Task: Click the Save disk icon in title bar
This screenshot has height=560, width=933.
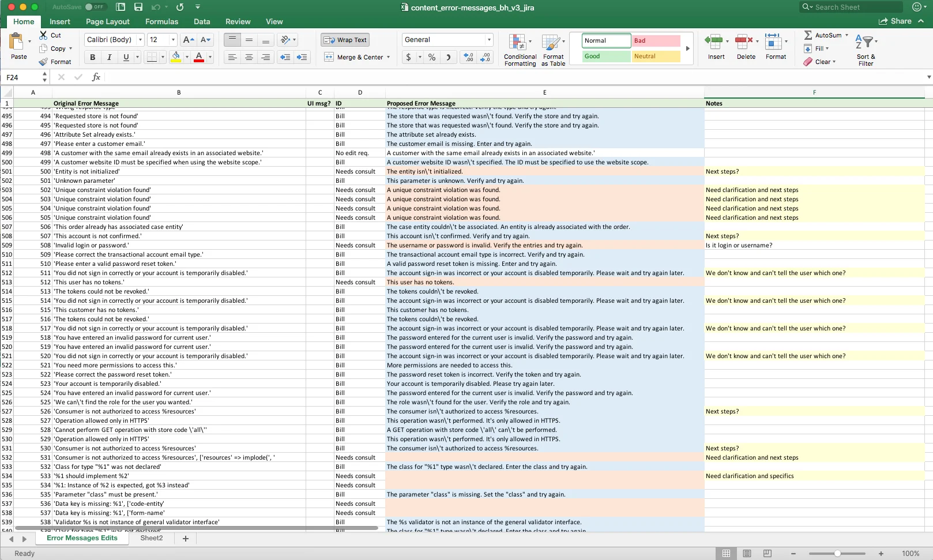Action: coord(138,7)
